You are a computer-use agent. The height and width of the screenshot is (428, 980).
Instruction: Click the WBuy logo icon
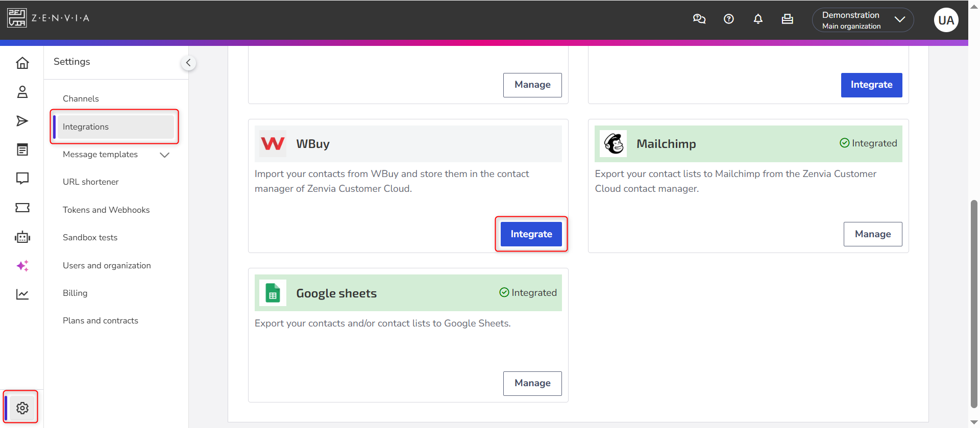pos(273,144)
